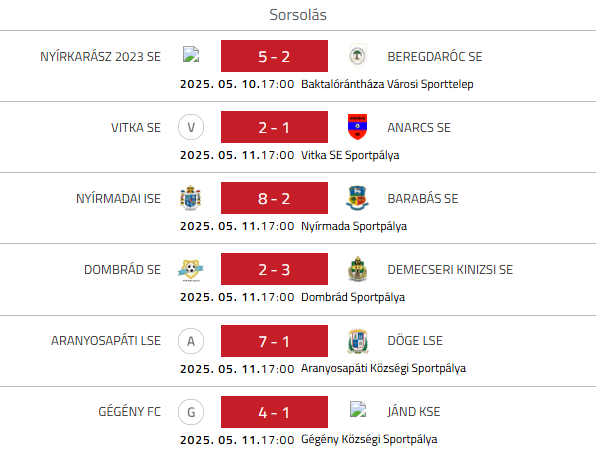Open the 2 - 1 Vitka vs Anarcs result
597x464 pixels.
click(274, 127)
